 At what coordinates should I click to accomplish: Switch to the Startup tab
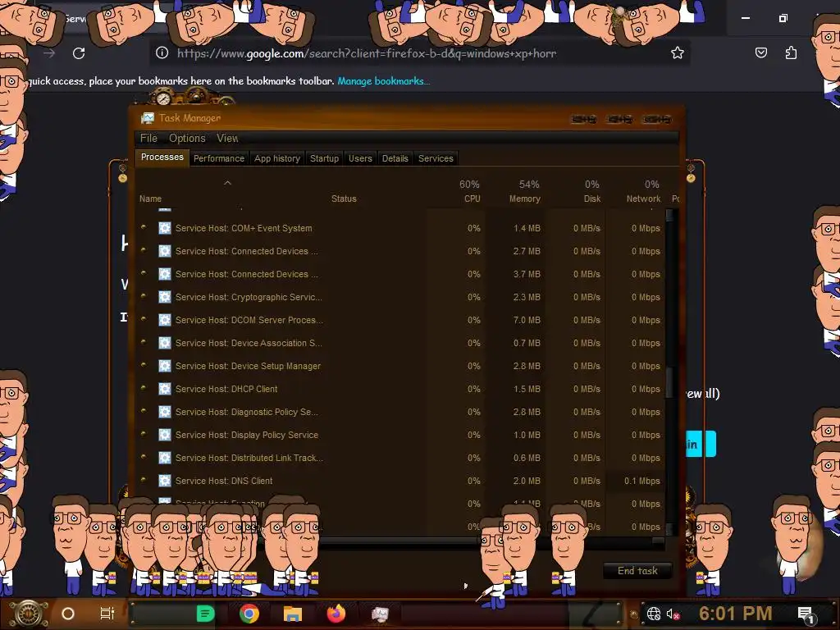(x=324, y=158)
